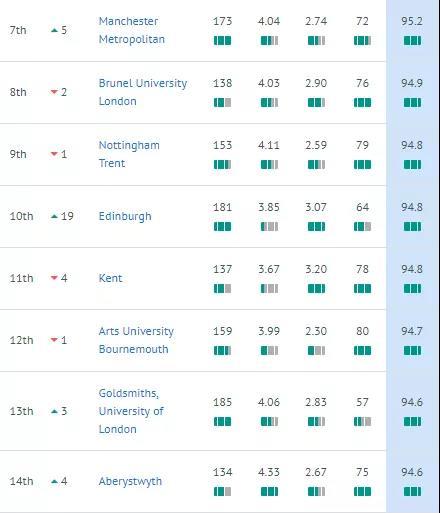The height and width of the screenshot is (513, 440).
Task: Click the green up arrow beside Edinburgh
Action: point(54,216)
